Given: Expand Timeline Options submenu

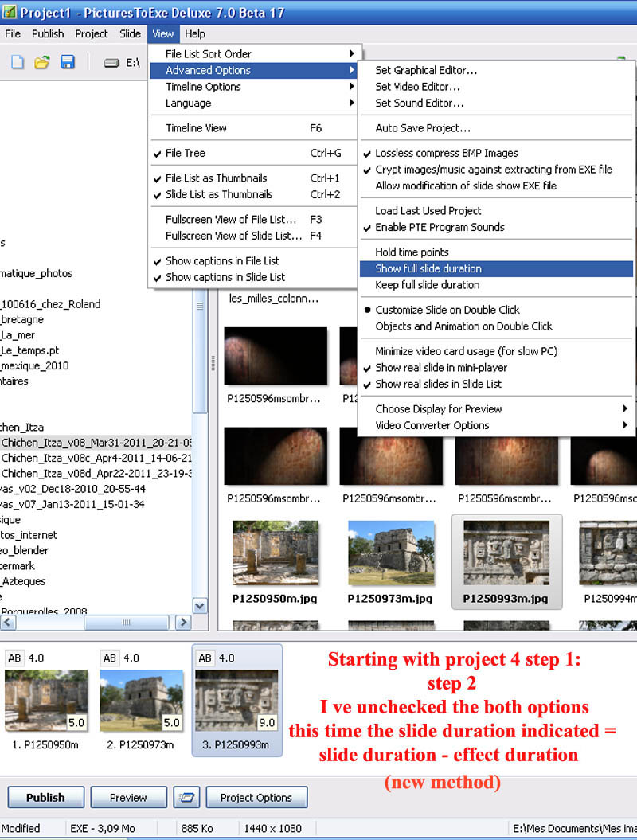Looking at the screenshot, I should coord(253,87).
